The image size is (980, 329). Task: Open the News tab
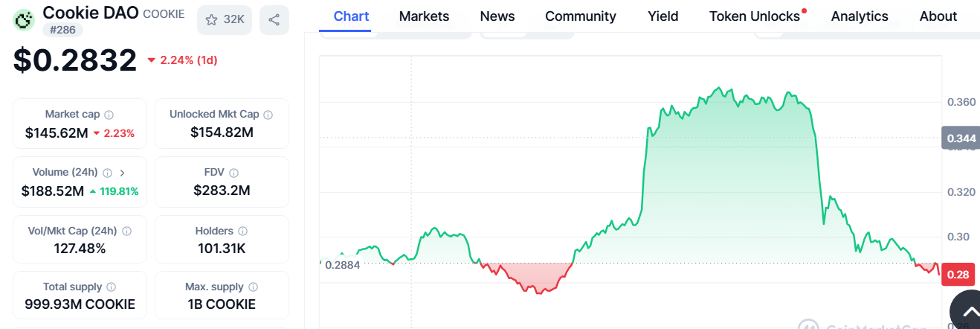[x=497, y=16]
